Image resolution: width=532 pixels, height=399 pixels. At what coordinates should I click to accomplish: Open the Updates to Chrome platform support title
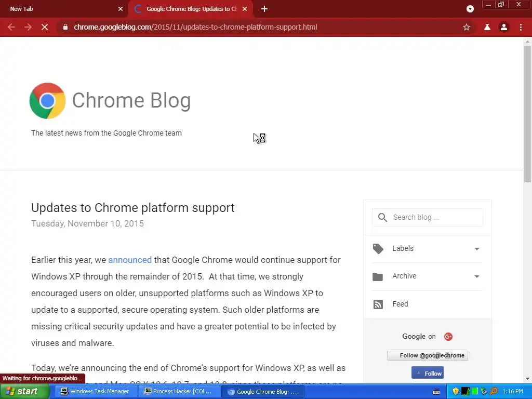[x=132, y=208]
